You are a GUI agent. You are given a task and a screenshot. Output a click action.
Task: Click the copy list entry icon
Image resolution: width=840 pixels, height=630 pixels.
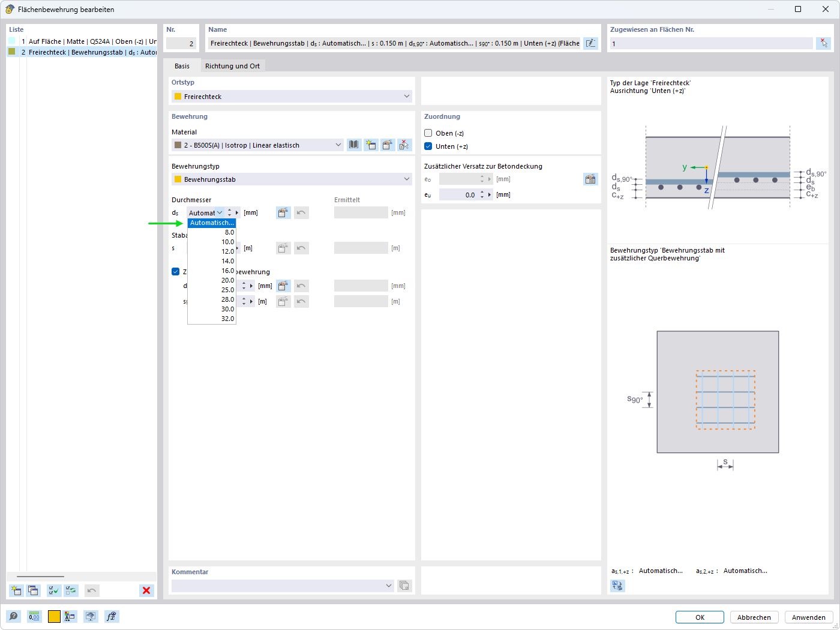click(33, 590)
